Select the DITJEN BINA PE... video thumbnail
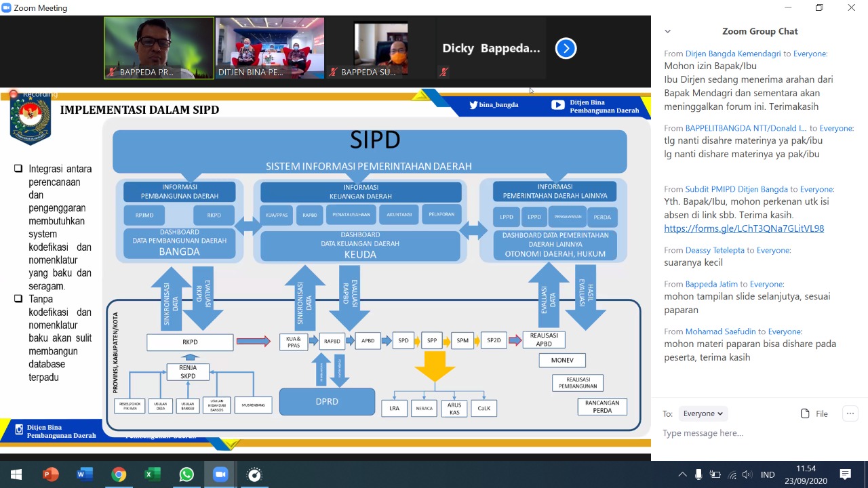The image size is (868, 488). pyautogui.click(x=269, y=48)
